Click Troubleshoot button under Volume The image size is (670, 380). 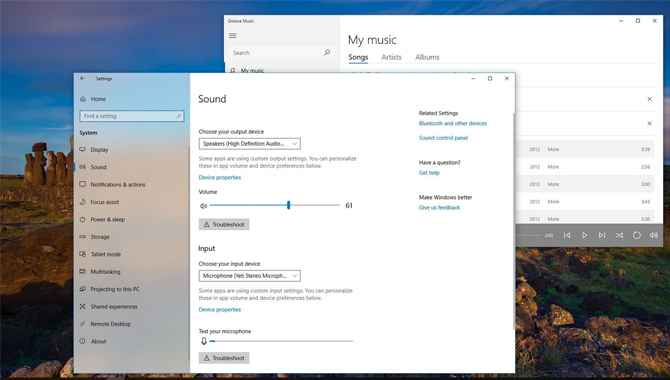224,224
